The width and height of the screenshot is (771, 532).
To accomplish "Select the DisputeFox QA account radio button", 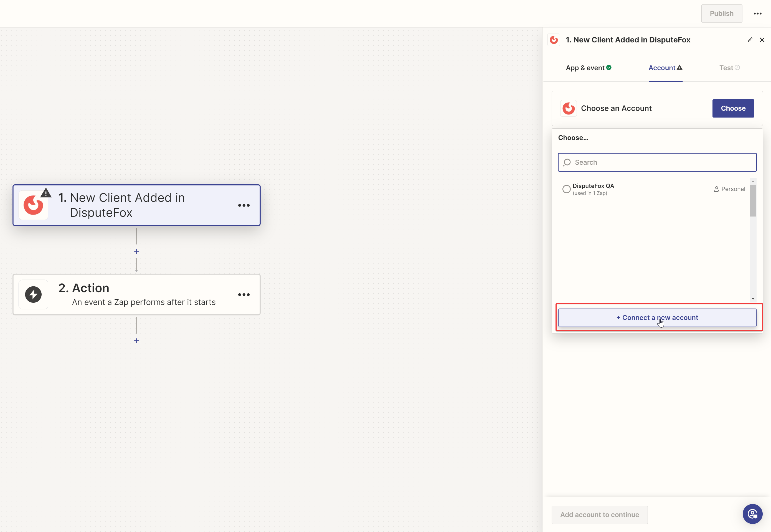I will click(566, 189).
